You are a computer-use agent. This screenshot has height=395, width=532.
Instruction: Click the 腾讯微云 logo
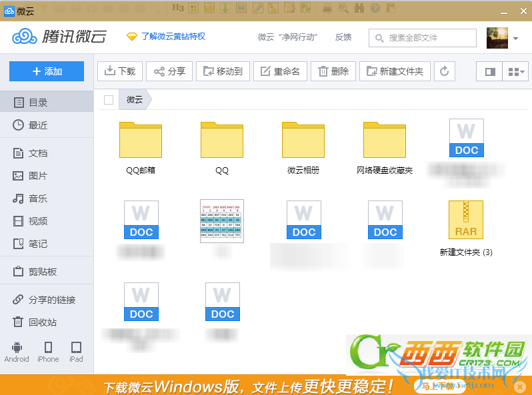pos(59,36)
